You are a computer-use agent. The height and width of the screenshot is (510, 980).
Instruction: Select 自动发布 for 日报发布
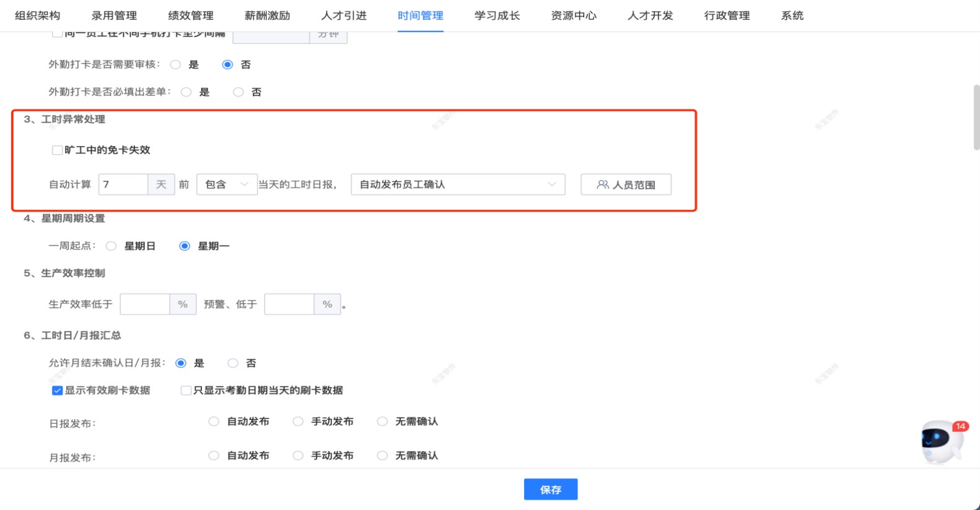tap(214, 421)
